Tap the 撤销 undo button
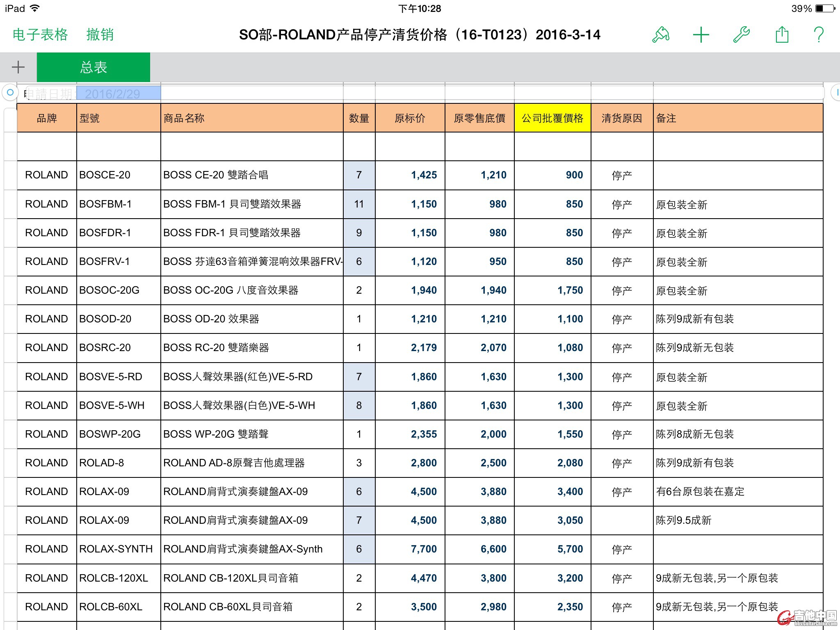840x630 pixels. pos(100,34)
